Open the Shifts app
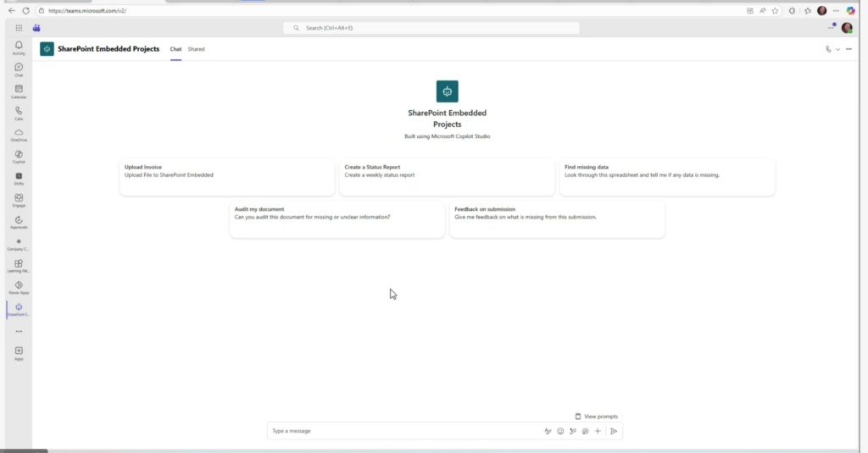 19,179
